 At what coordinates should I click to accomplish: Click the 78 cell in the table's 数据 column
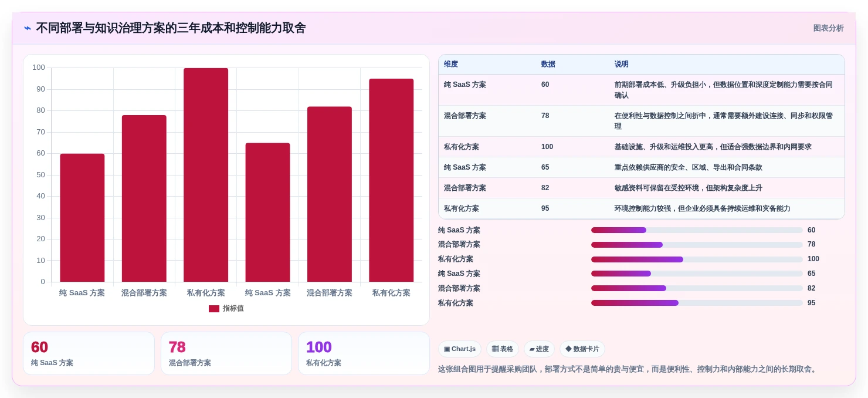coord(545,116)
